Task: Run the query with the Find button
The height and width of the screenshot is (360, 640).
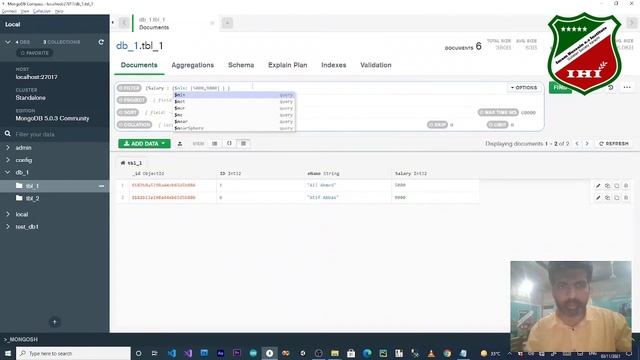Action: tap(560, 87)
